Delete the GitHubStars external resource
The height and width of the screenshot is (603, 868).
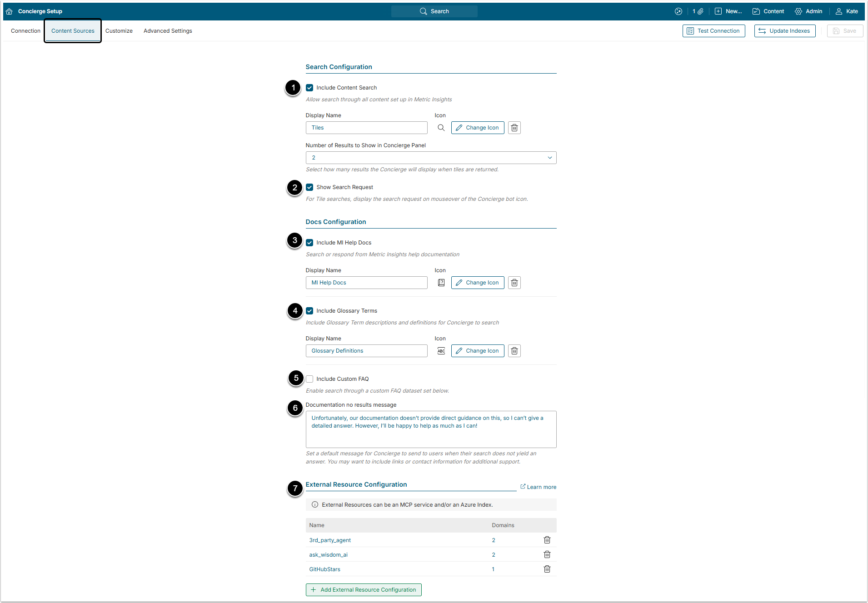(x=547, y=569)
